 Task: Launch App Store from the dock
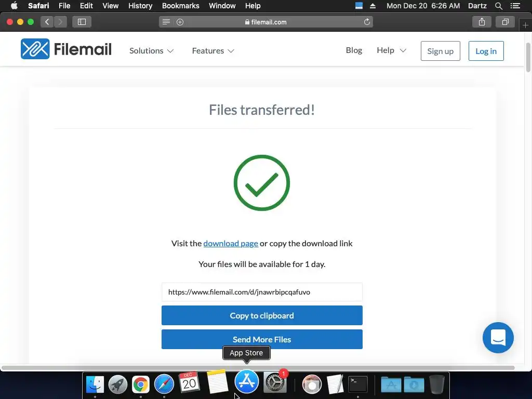[x=247, y=382]
